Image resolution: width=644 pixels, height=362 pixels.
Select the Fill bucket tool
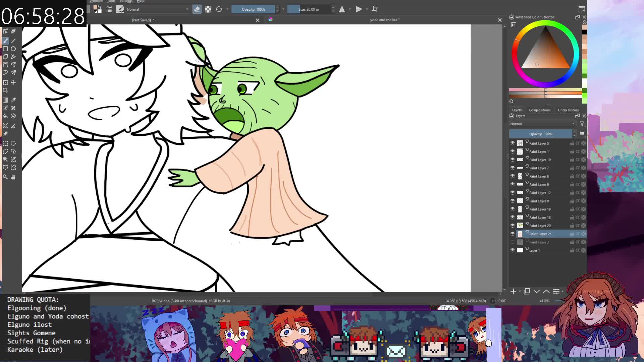tap(5, 116)
